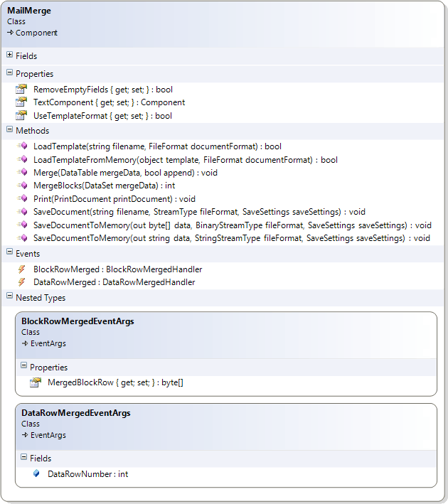Click the Methods section label
Image resolution: width=448 pixels, height=504 pixels.
[x=33, y=131]
